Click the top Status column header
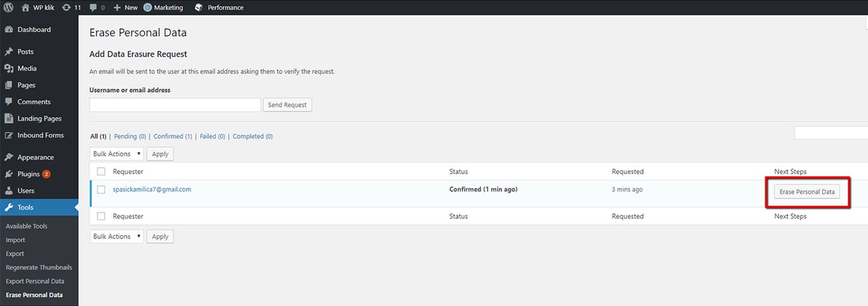This screenshot has width=868, height=306. coord(459,172)
